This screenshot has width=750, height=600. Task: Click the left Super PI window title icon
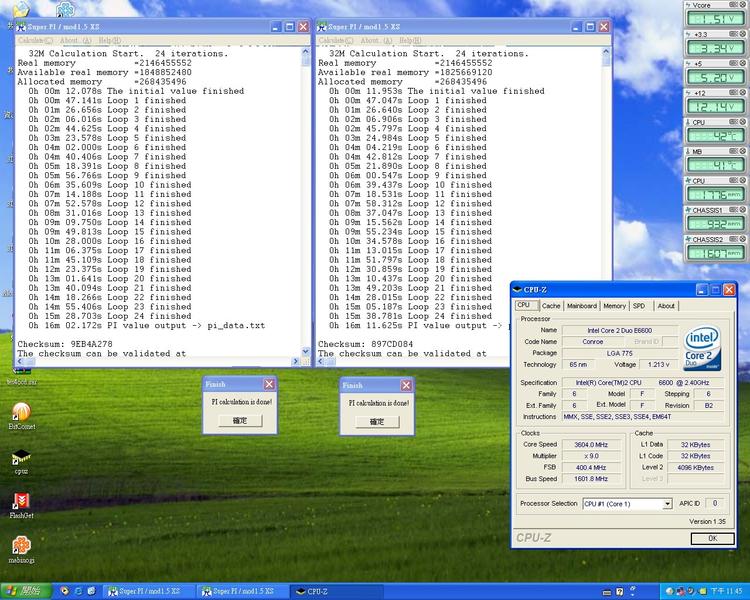(x=21, y=27)
